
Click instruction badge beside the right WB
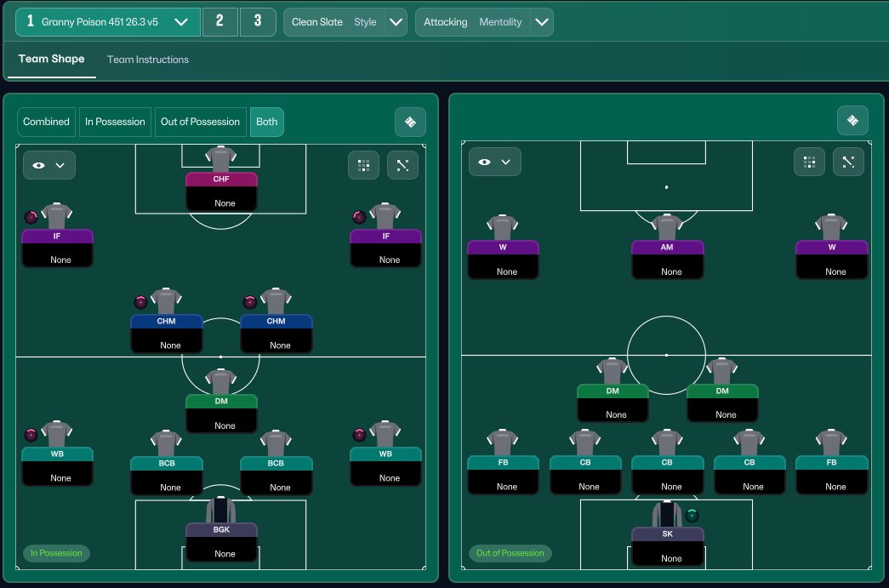coord(360,435)
